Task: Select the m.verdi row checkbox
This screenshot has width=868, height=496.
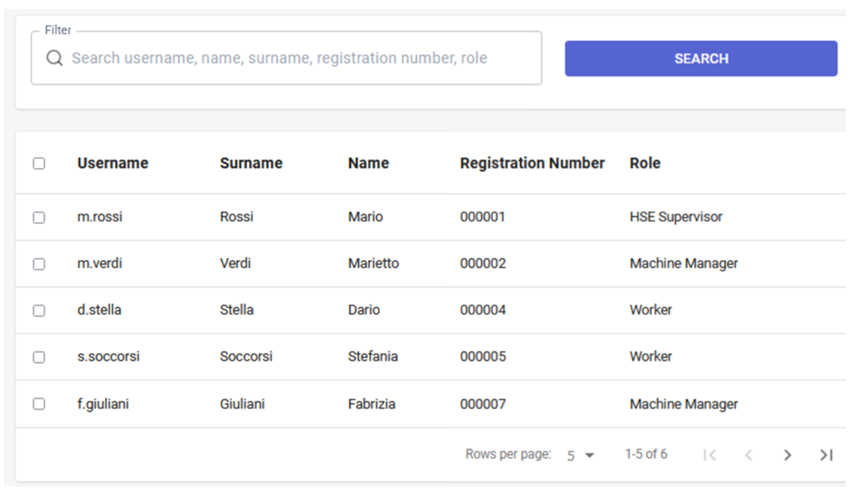Action: [x=39, y=264]
